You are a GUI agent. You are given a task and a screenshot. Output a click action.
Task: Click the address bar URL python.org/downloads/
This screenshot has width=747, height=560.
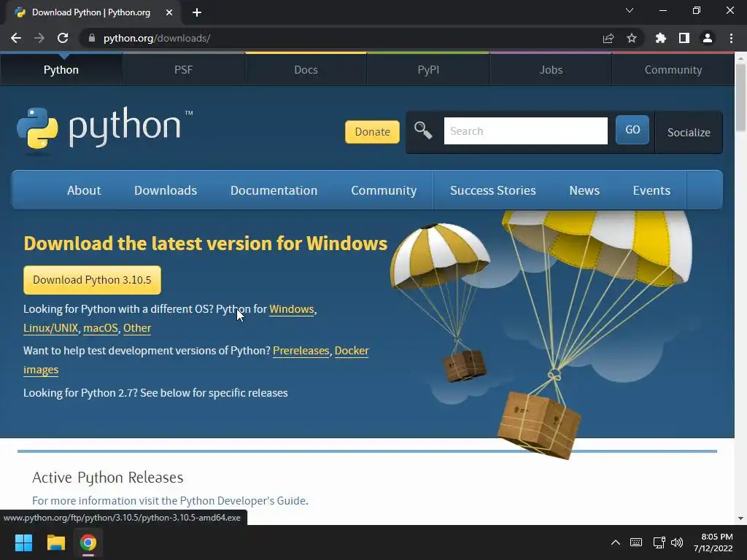[157, 38]
